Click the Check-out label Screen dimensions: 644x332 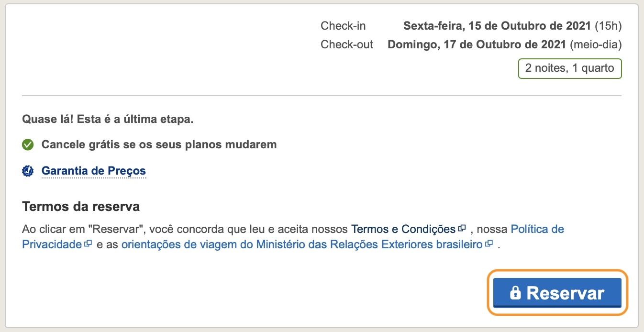point(347,45)
